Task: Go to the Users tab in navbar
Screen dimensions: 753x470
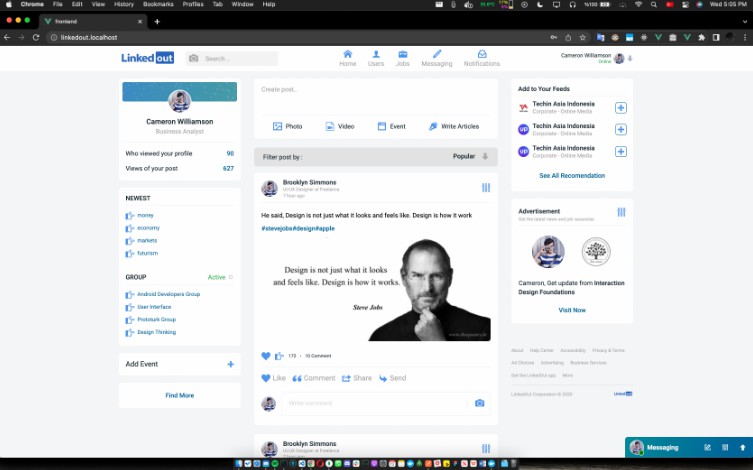Action: click(x=376, y=57)
